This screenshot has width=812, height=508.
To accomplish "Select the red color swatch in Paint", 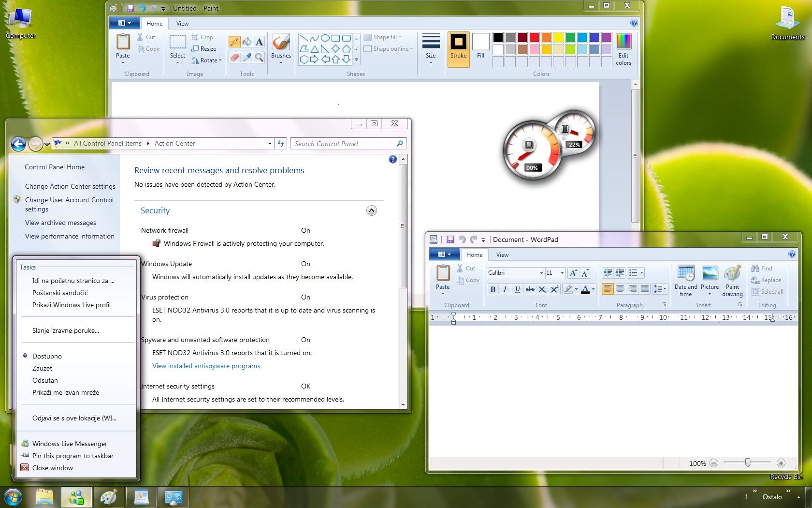I will pos(534,37).
